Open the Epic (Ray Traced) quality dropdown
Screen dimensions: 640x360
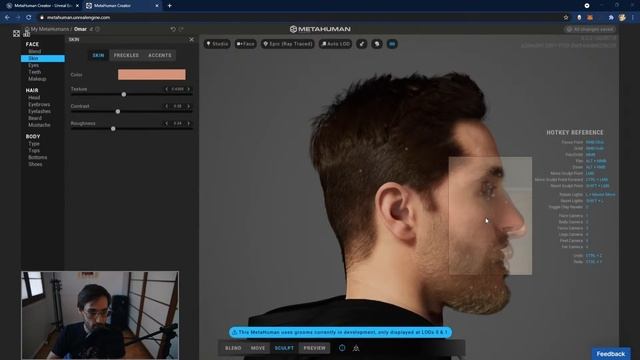pyautogui.click(x=288, y=44)
